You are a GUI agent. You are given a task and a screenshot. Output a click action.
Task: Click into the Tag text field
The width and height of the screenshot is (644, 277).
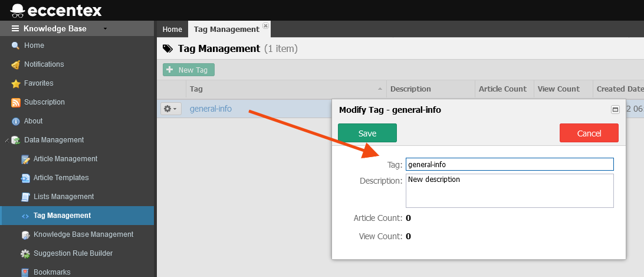click(510, 164)
